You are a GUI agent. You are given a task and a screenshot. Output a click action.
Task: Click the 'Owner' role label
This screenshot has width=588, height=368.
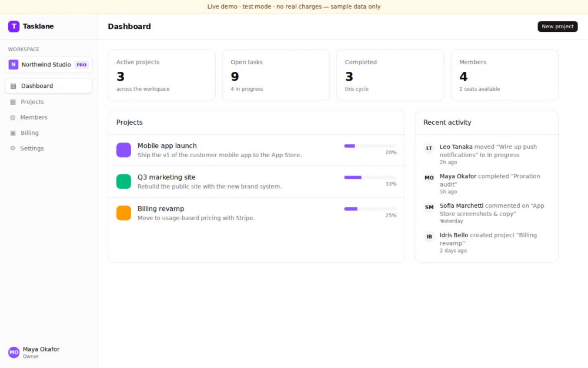(31, 356)
